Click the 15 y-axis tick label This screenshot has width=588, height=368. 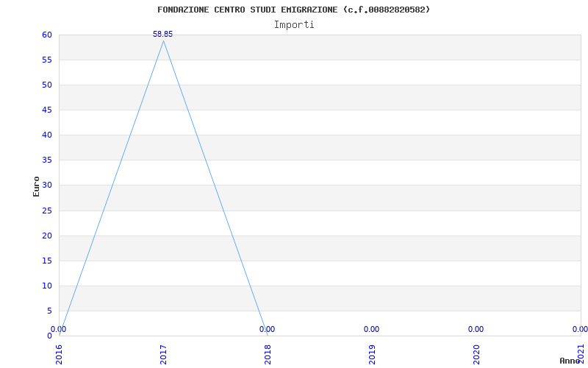point(47,261)
